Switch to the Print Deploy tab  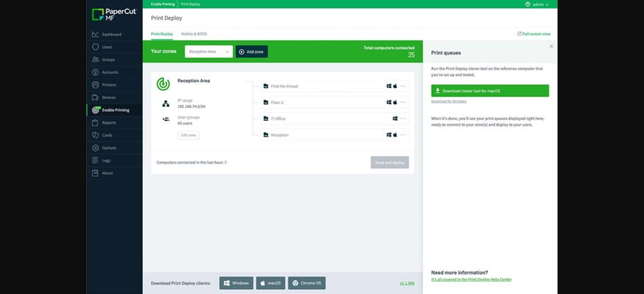click(162, 34)
